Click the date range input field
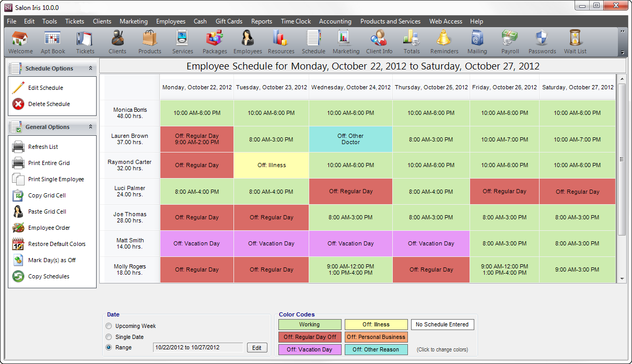This screenshot has width=632, height=364. point(198,348)
